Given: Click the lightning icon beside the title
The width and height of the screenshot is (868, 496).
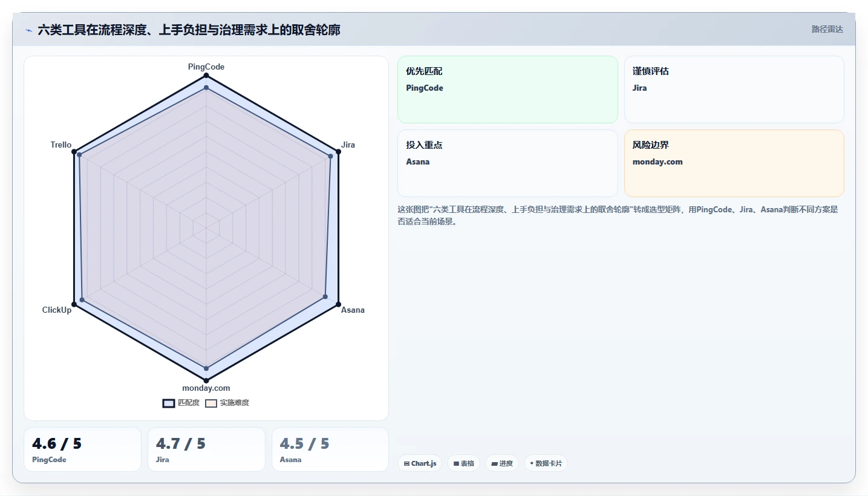Looking at the screenshot, I should tap(28, 30).
